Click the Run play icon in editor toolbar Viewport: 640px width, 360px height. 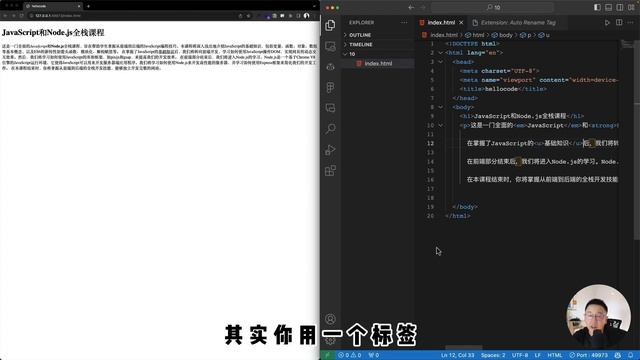click(607, 22)
